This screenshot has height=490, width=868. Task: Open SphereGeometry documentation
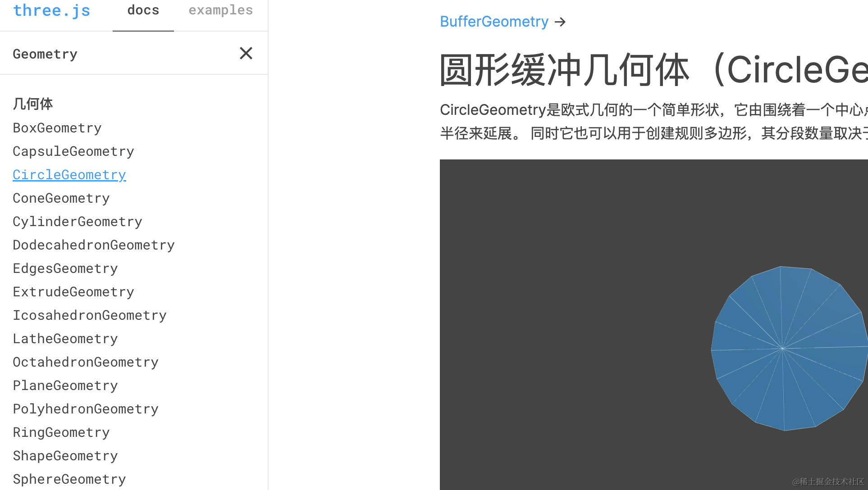click(x=69, y=479)
